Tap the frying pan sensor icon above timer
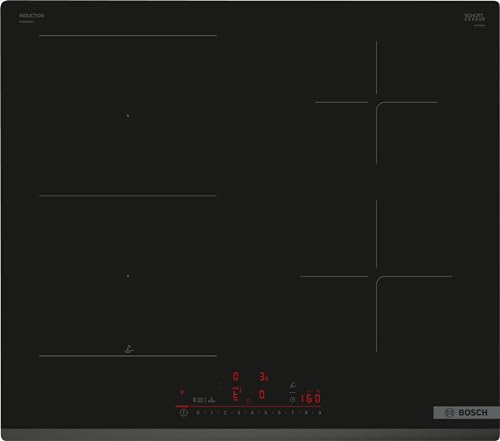 [292, 386]
